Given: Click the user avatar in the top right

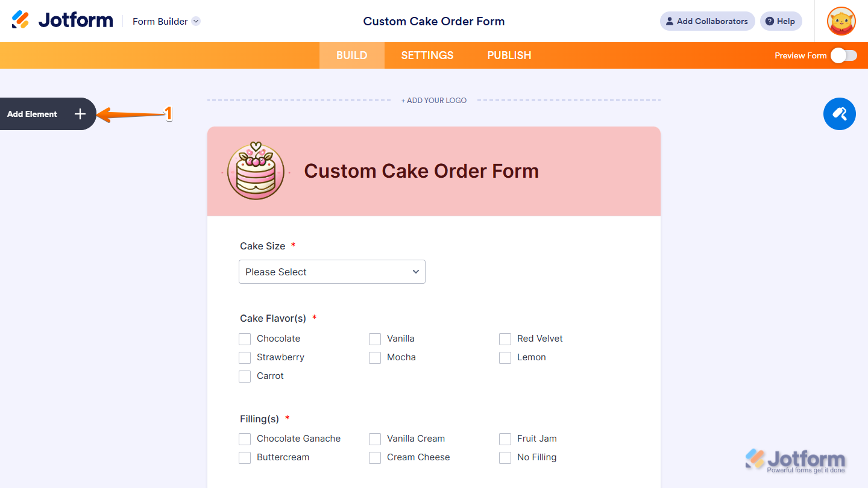Looking at the screenshot, I should click(x=841, y=21).
